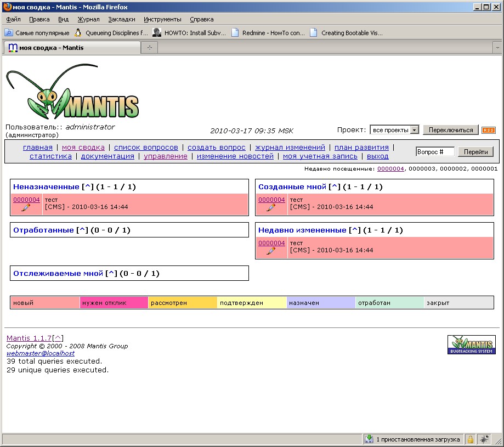The width and height of the screenshot is (504, 447).
Task: Open изменение новостей link
Action: coord(235,156)
